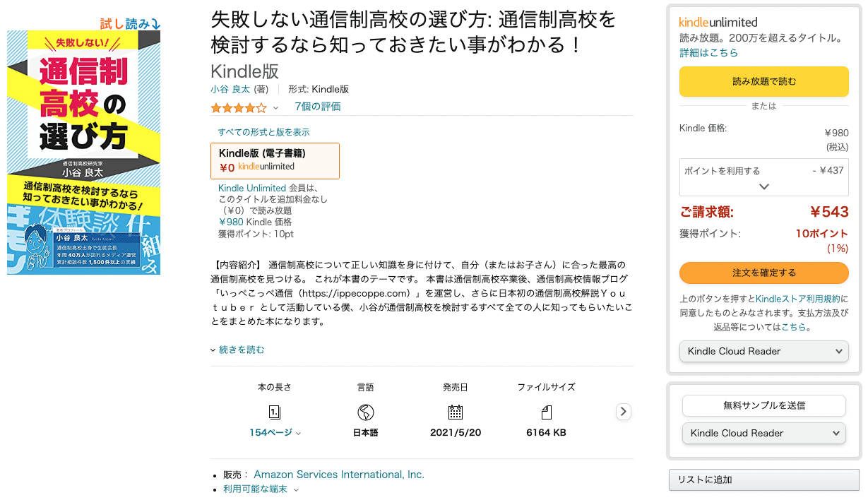
Task: Click the 読み放題で読む button
Action: click(763, 81)
